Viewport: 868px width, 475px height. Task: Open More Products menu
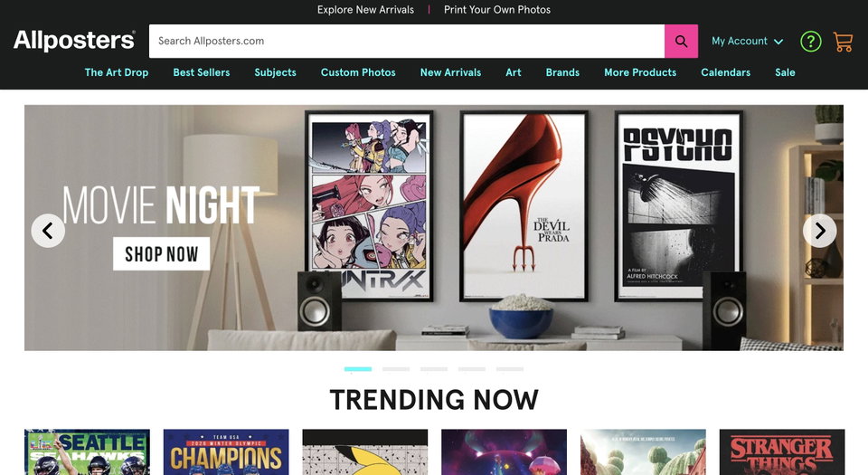[x=640, y=72]
